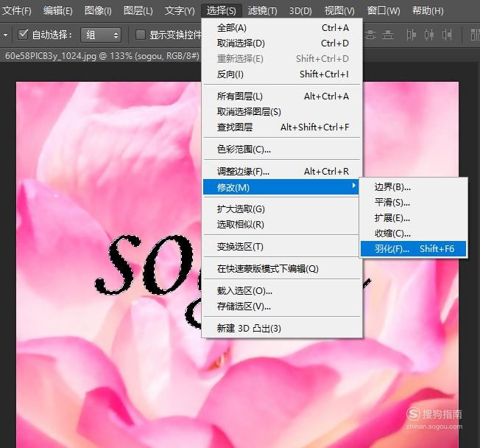This screenshot has width=480, height=448.
Task: Close the open 选择(S) menu
Action: pyautogui.click(x=221, y=11)
